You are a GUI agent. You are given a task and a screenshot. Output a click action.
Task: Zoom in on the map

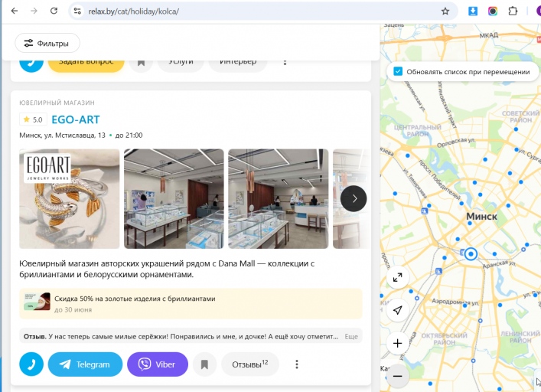tap(397, 343)
